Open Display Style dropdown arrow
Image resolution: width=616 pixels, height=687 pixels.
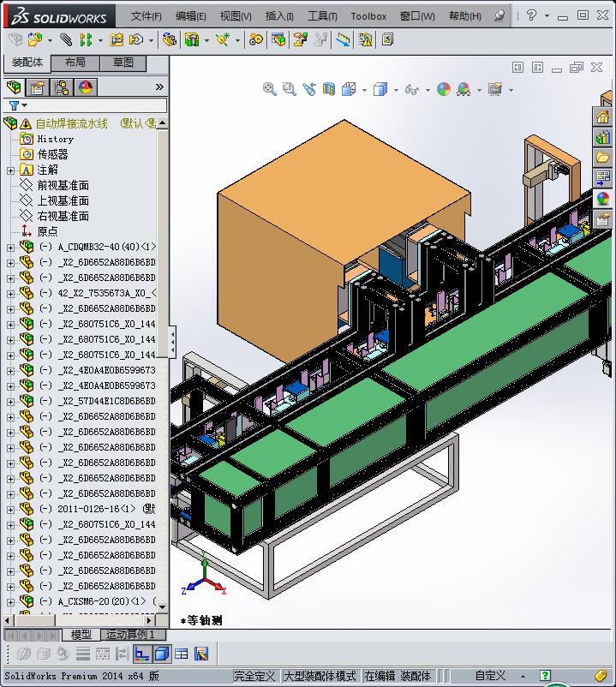point(396,90)
